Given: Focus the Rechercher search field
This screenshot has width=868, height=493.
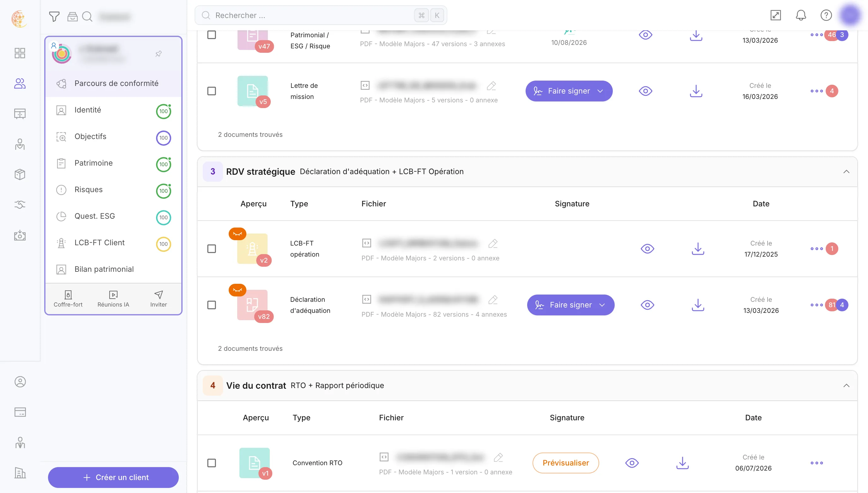Looking at the screenshot, I should pyautogui.click(x=321, y=15).
